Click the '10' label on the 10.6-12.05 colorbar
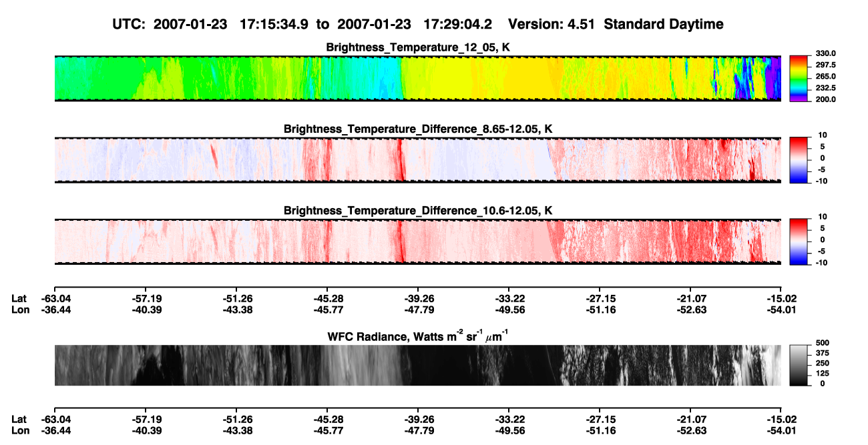 (x=822, y=217)
